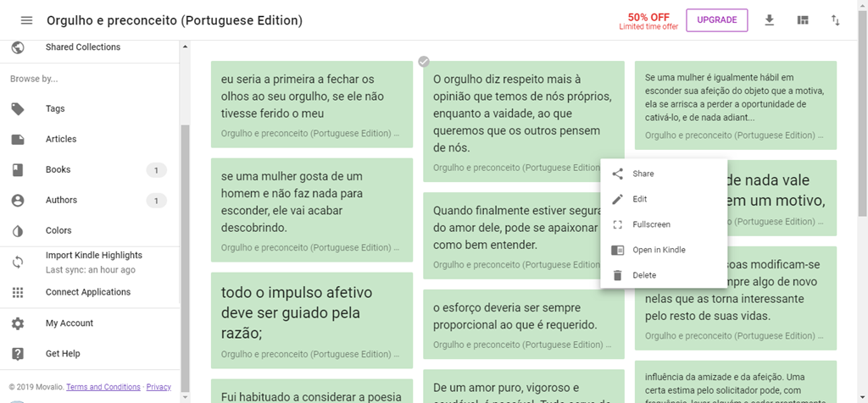Open highlight 'se uma mulher gosta de um homem'
This screenshot has width=868, height=403.
(x=312, y=210)
